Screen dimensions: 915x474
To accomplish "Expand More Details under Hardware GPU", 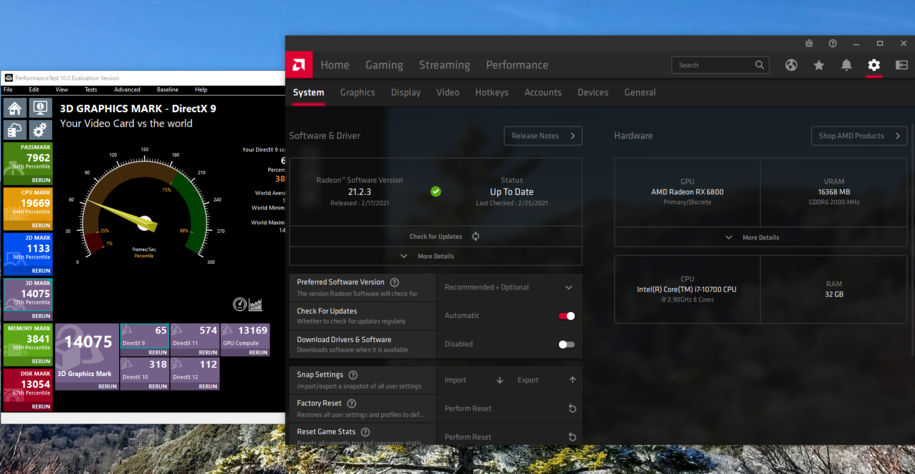I will [760, 238].
